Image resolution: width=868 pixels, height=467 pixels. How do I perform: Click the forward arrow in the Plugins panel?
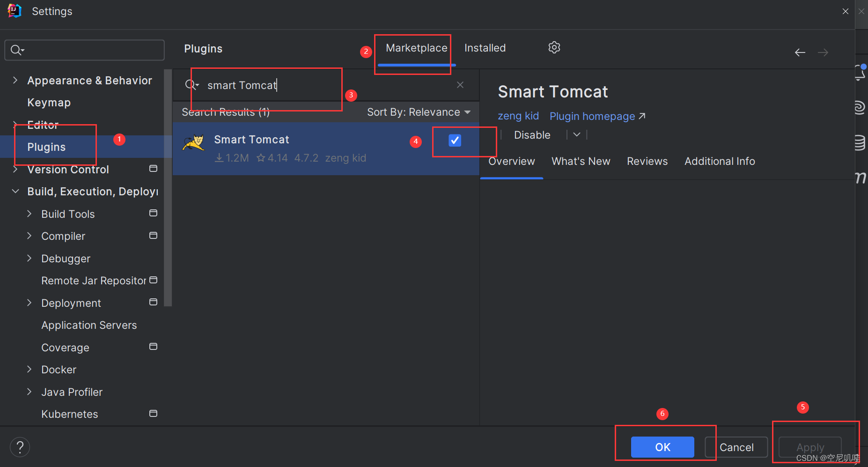pyautogui.click(x=823, y=52)
